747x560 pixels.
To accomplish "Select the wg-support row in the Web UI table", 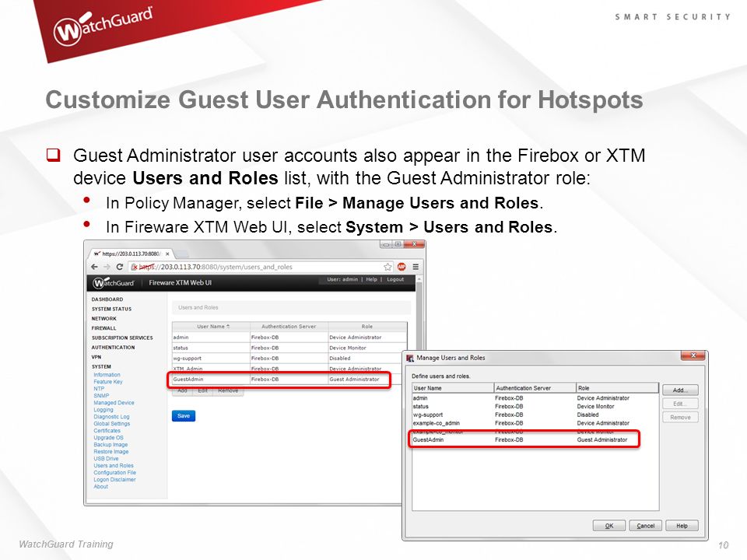I will [x=289, y=358].
